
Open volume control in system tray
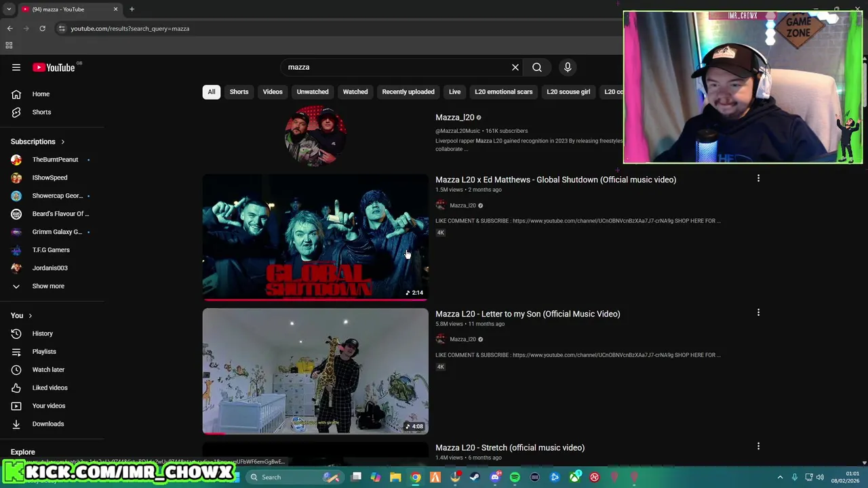[820, 477]
